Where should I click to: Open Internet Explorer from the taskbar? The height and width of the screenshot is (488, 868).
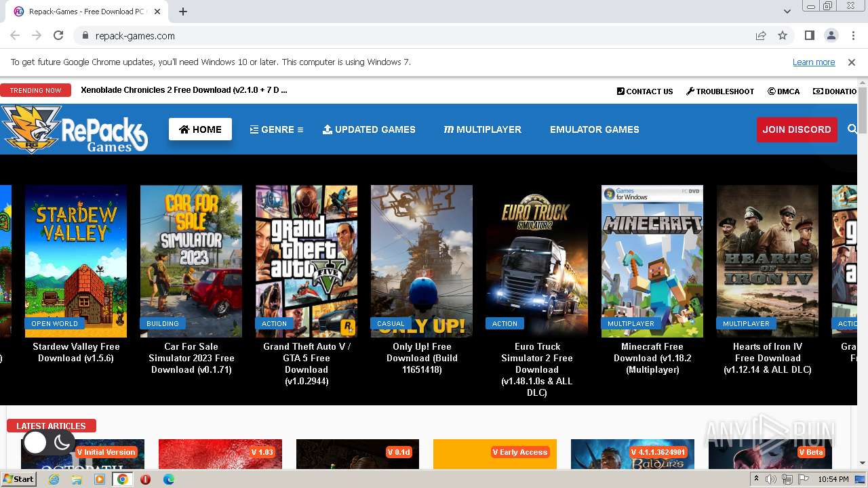click(x=54, y=479)
